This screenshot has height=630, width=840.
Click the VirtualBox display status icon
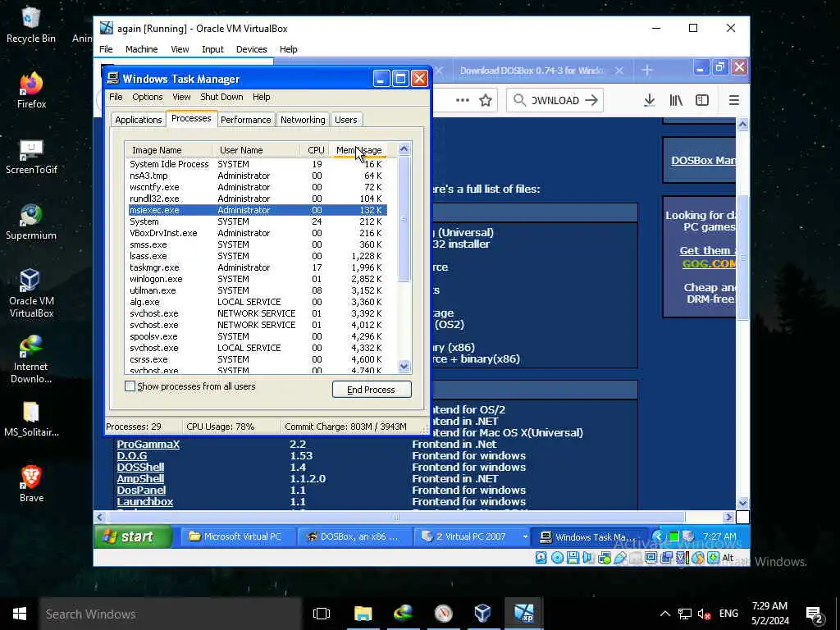[651, 558]
